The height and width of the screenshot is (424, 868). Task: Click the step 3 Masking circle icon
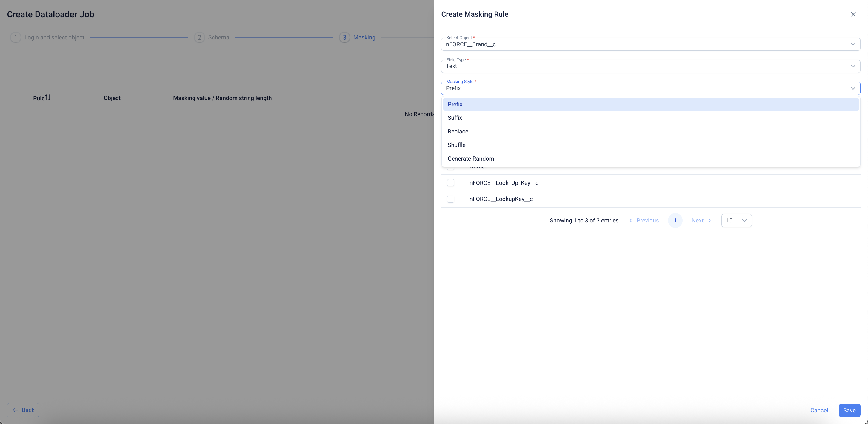click(x=344, y=37)
